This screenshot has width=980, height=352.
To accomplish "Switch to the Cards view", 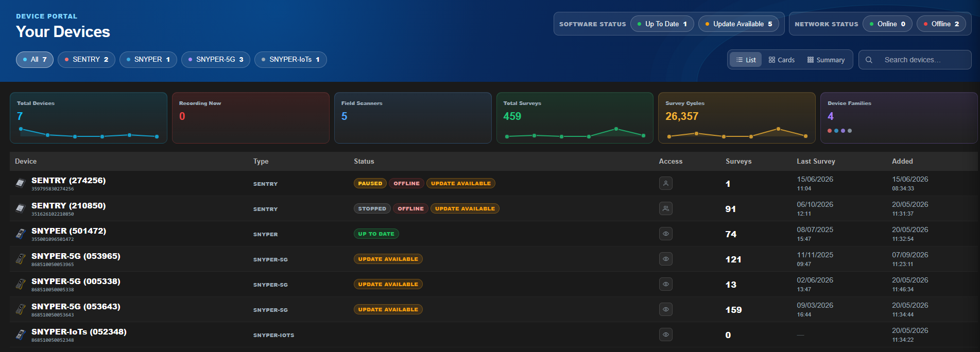I will pos(782,60).
